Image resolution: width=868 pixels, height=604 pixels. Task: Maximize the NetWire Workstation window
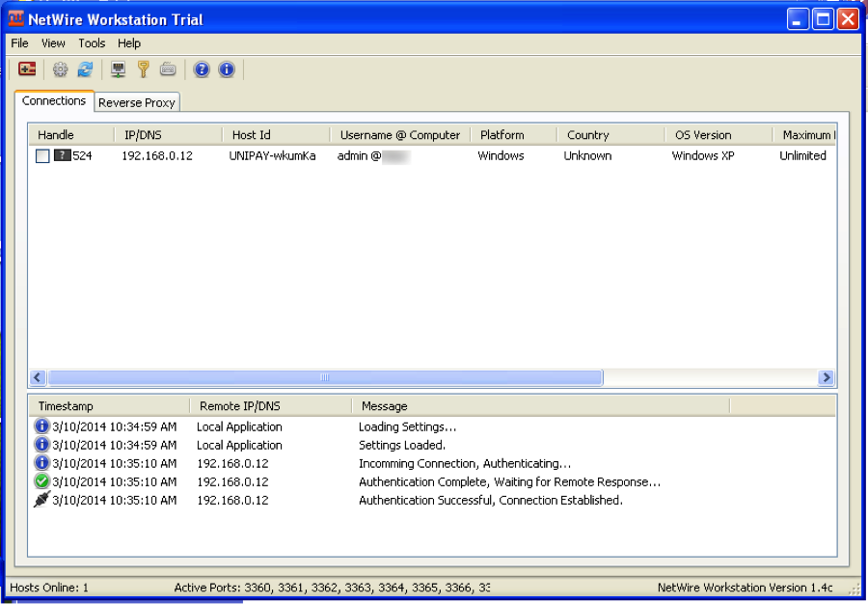824,19
